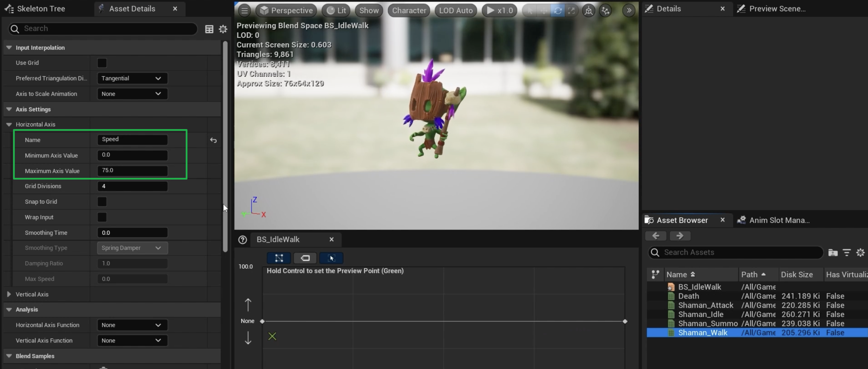
Task: Enable the Snap to Grid checkbox
Action: (102, 202)
